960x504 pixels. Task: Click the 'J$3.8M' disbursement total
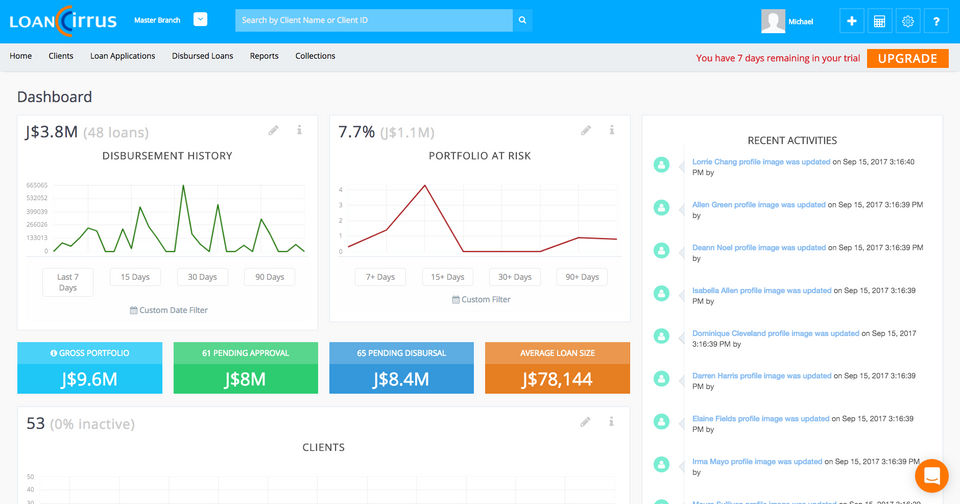pyautogui.click(x=51, y=132)
